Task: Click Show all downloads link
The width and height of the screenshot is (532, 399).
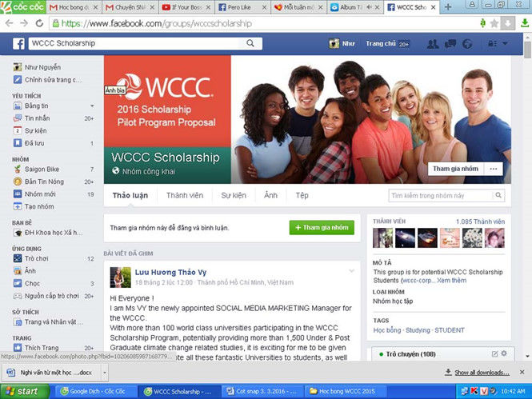Action: (481, 373)
